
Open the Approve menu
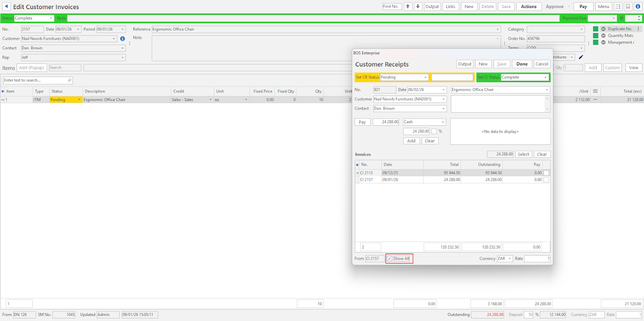tap(554, 7)
